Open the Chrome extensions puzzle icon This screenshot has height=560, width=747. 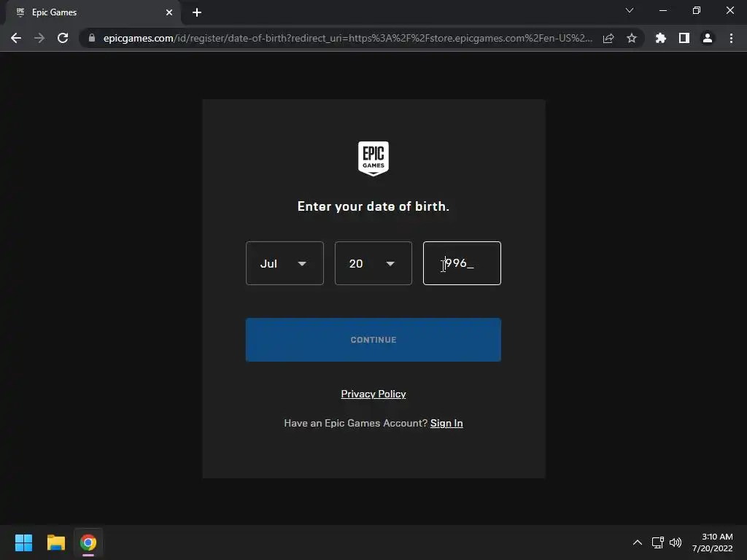pos(661,38)
